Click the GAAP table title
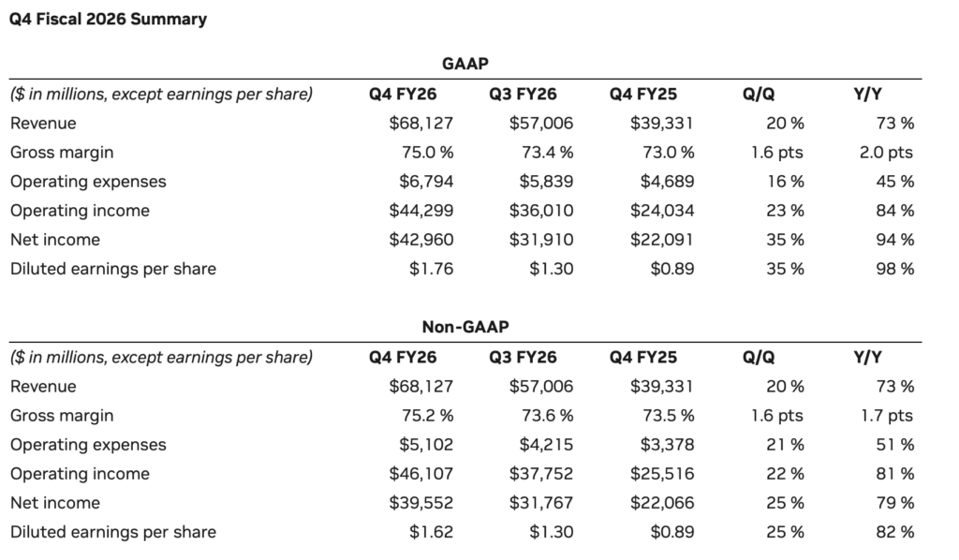 [x=465, y=63]
